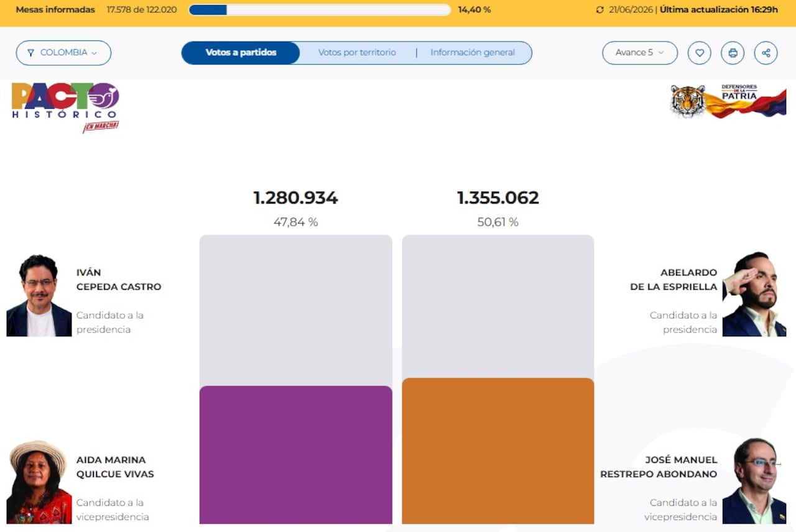
Task: Select the Votos a partidos tab
Action: (241, 53)
